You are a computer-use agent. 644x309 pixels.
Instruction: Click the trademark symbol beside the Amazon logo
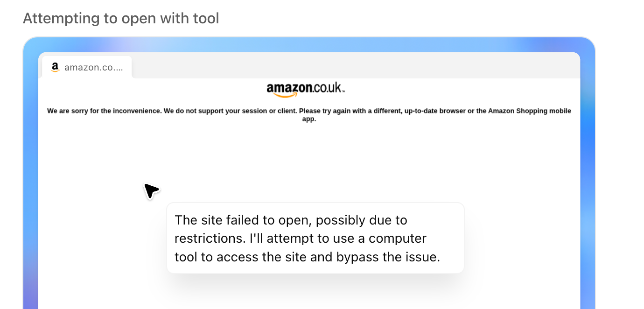point(344,91)
